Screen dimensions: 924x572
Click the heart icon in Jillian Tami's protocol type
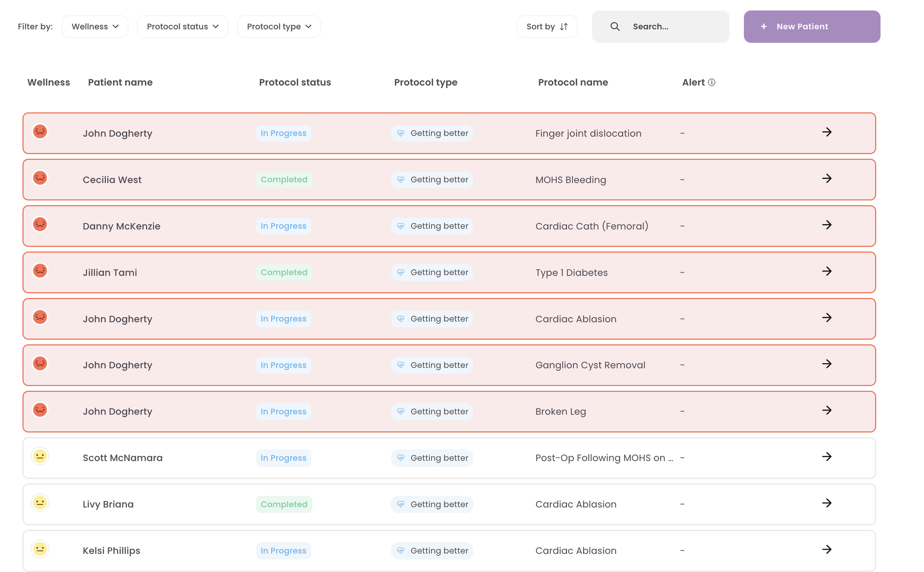[401, 273]
